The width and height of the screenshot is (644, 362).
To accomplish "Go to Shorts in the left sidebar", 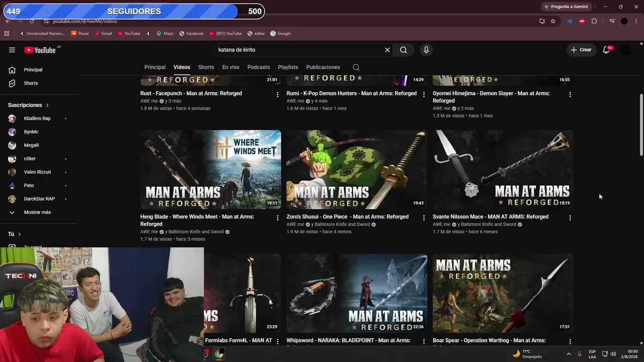I will tap(31, 83).
